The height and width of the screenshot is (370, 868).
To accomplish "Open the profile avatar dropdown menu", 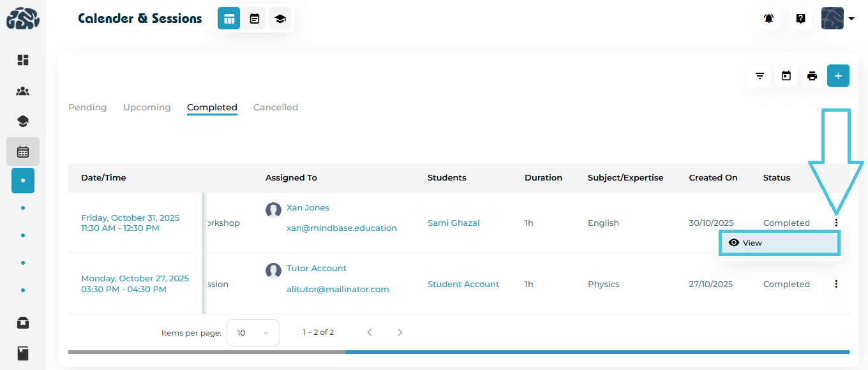I will (837, 19).
